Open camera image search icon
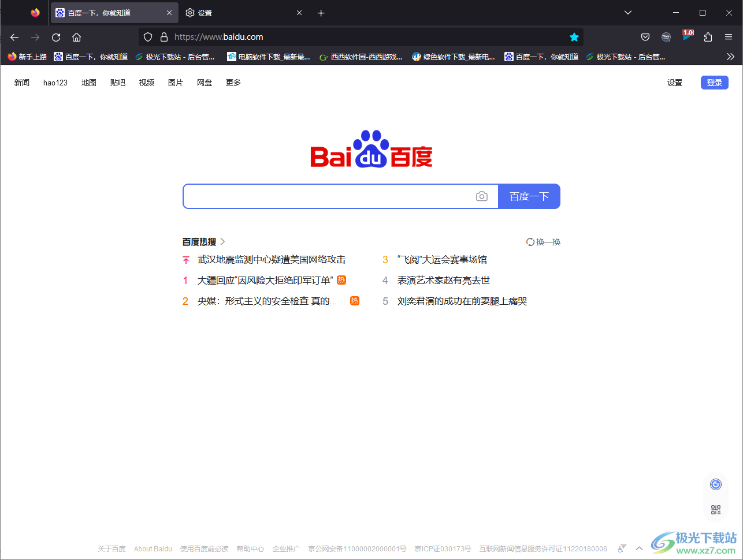The height and width of the screenshot is (560, 743). click(482, 196)
